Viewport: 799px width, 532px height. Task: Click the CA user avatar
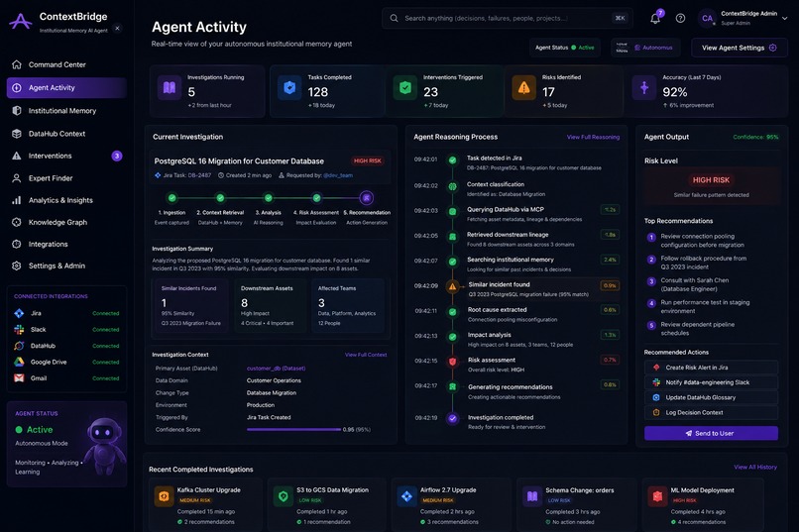click(707, 18)
